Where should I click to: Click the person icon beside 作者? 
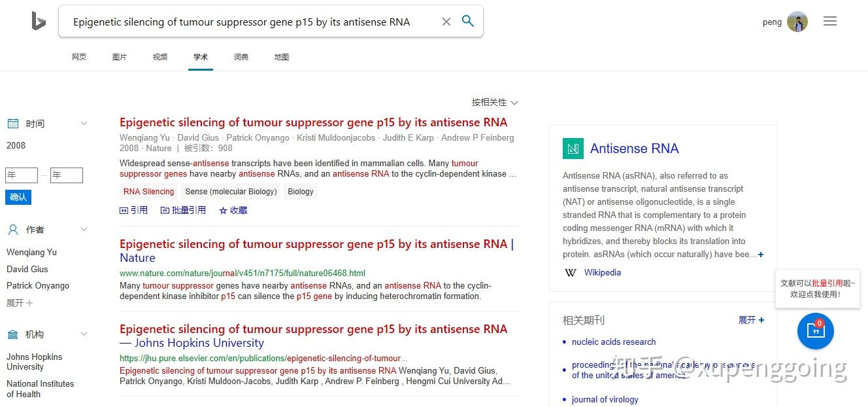click(13, 230)
